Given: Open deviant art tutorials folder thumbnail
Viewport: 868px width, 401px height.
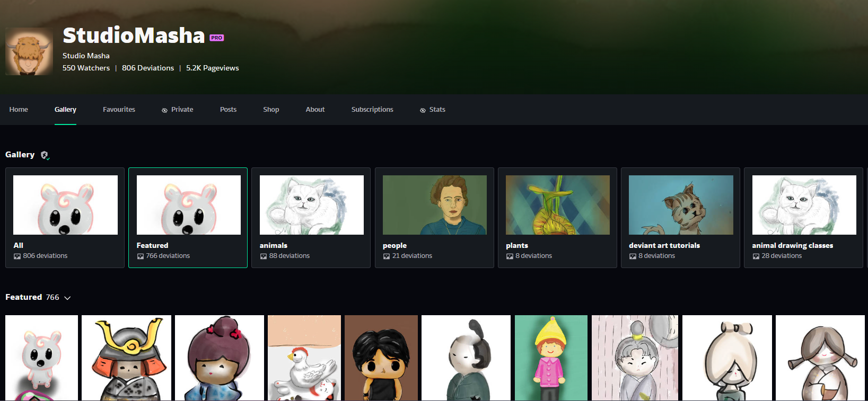Looking at the screenshot, I should pos(681,205).
